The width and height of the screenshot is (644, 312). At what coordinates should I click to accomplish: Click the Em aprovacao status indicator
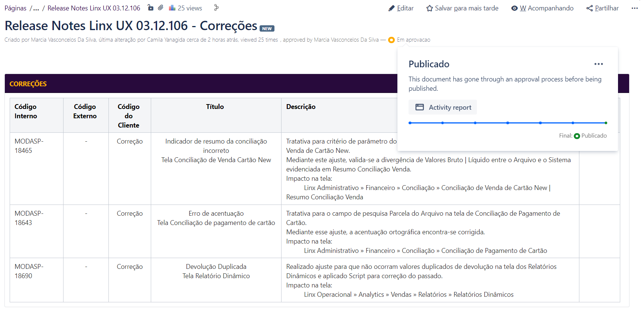point(409,40)
